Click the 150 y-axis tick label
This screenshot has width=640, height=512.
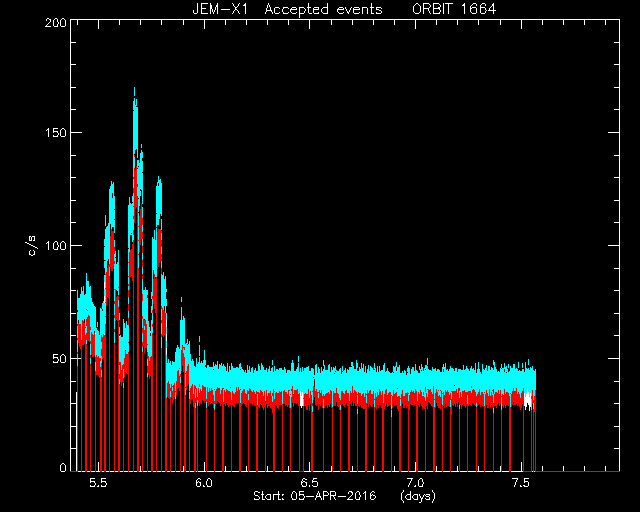tap(56, 133)
